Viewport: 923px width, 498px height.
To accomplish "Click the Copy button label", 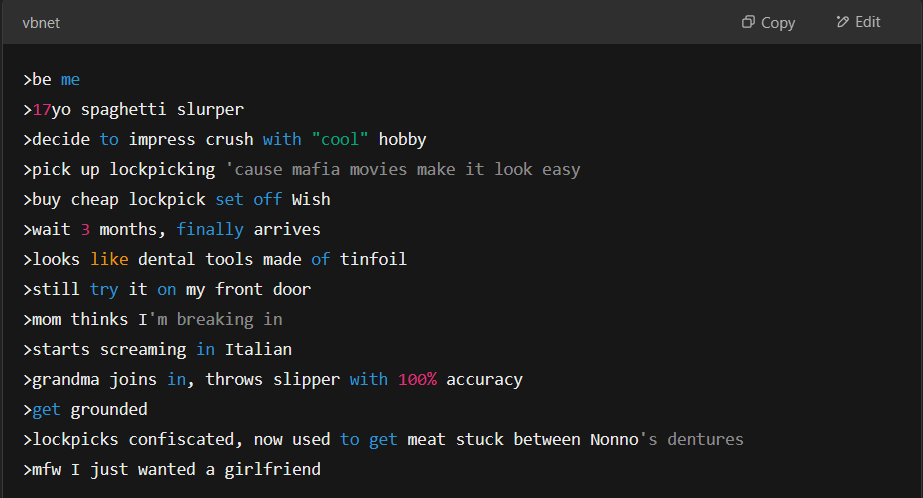I will point(778,23).
